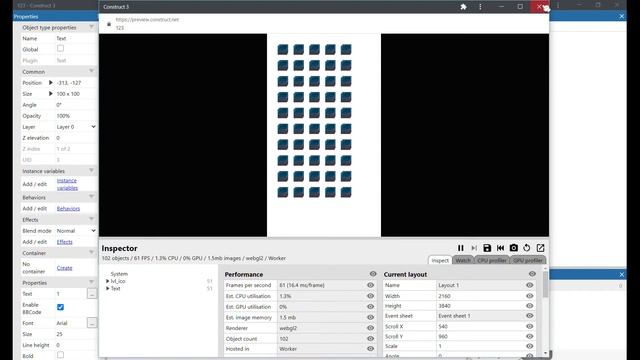Open the Text property ellipsis editor
The height and width of the screenshot is (360, 640).
coord(92,293)
